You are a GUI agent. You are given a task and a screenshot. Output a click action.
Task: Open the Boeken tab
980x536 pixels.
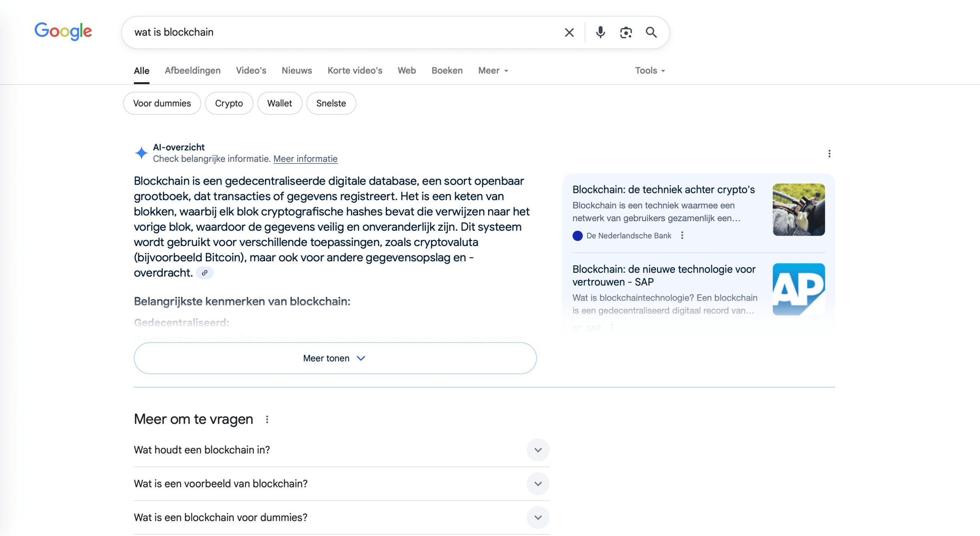point(447,71)
